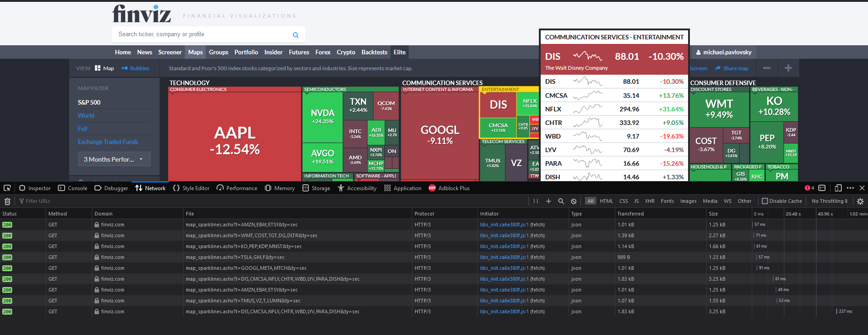
Task: Click the Exchange Traded Funds link
Action: pos(108,142)
